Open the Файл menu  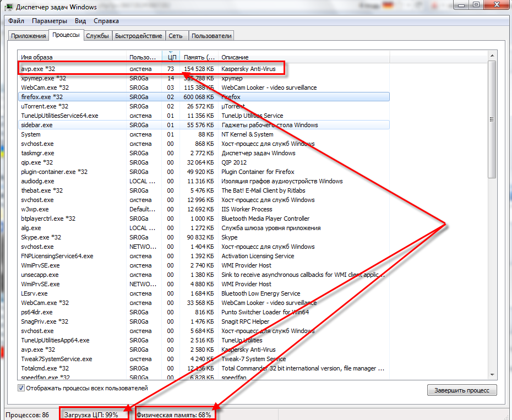coord(16,21)
